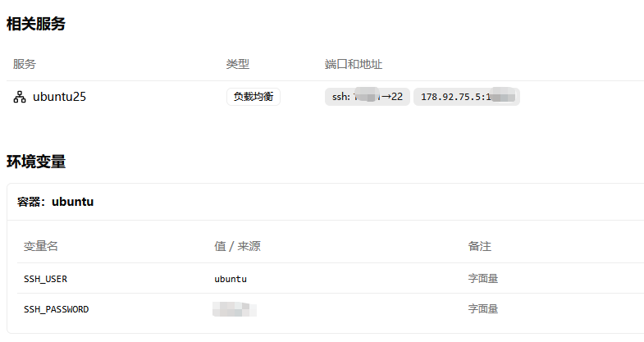Open the ubuntu25 service link
Image resolution: width=644 pixels, height=342 pixels.
59,97
